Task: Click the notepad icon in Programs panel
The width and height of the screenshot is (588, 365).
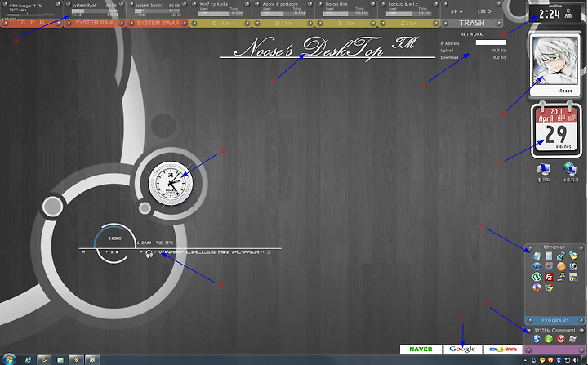Action: (537, 256)
